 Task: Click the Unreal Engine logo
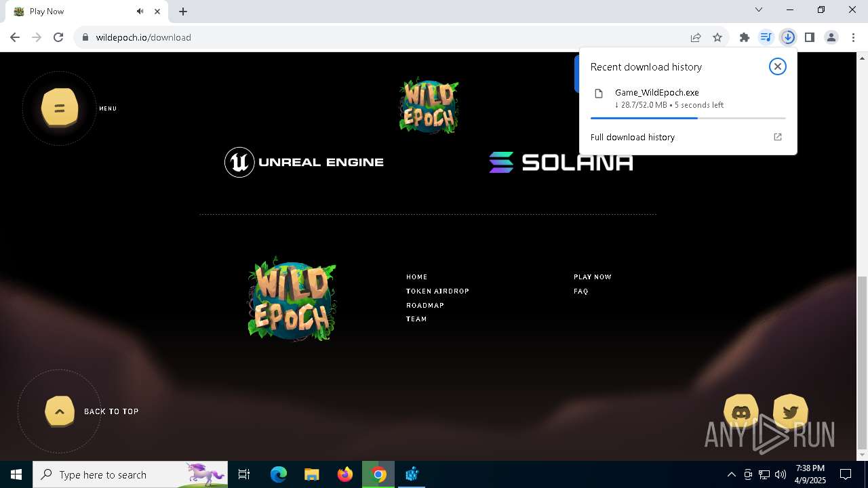[x=304, y=162]
